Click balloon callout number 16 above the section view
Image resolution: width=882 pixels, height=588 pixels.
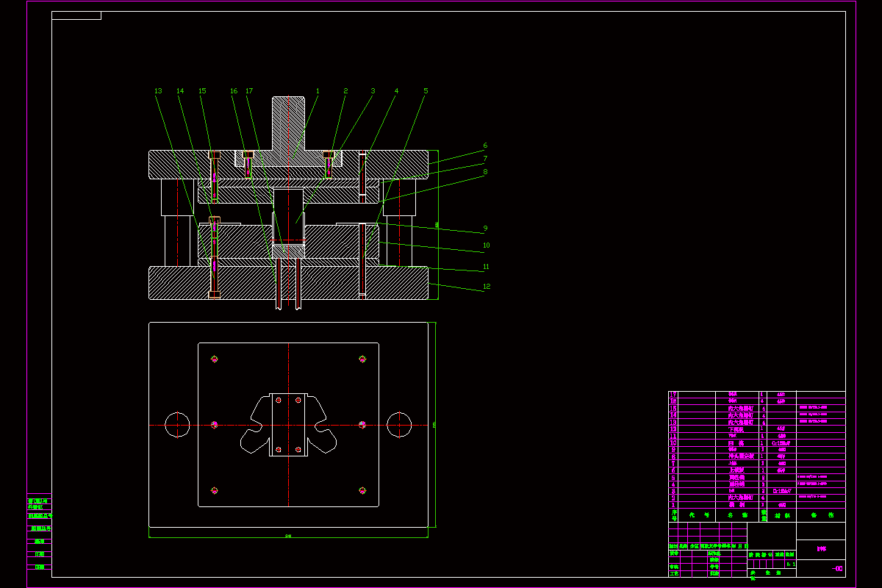pos(234,91)
